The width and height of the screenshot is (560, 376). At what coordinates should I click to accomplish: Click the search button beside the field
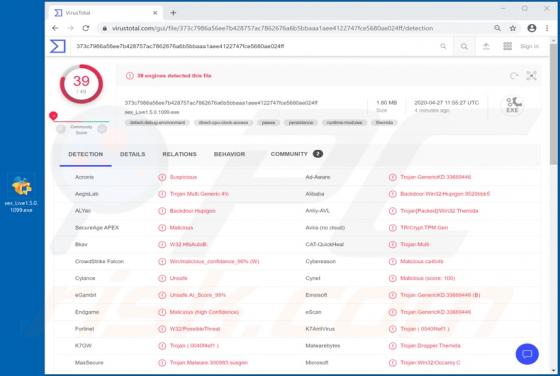464,46
